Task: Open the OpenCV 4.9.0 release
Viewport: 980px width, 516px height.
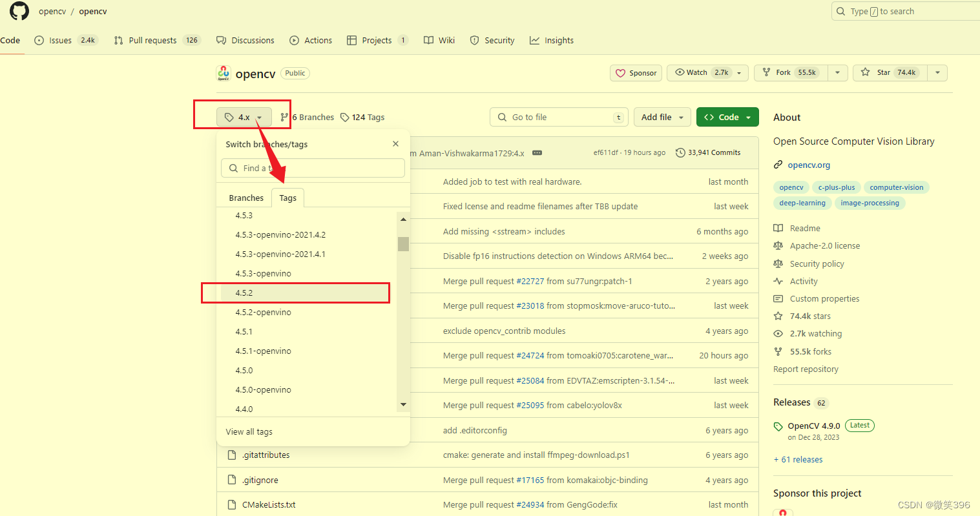Action: [x=814, y=426]
